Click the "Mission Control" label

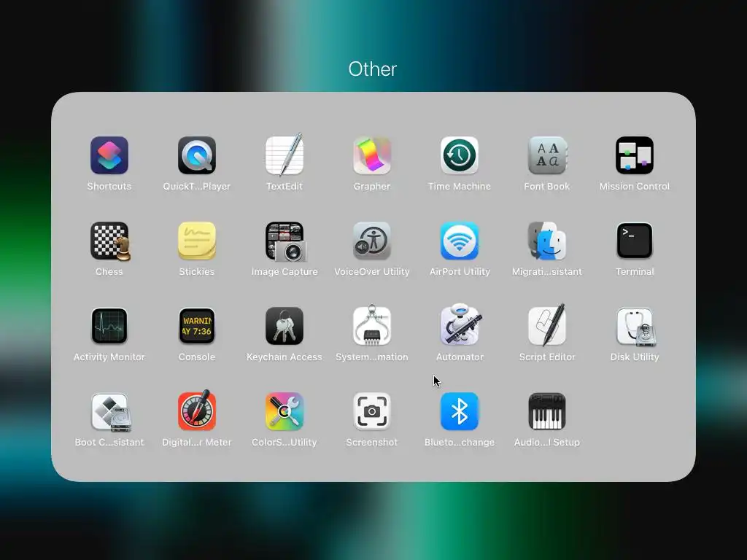635,186
